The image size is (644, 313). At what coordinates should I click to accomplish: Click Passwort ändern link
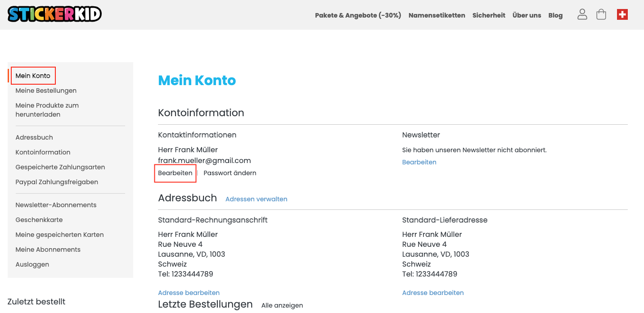point(230,173)
